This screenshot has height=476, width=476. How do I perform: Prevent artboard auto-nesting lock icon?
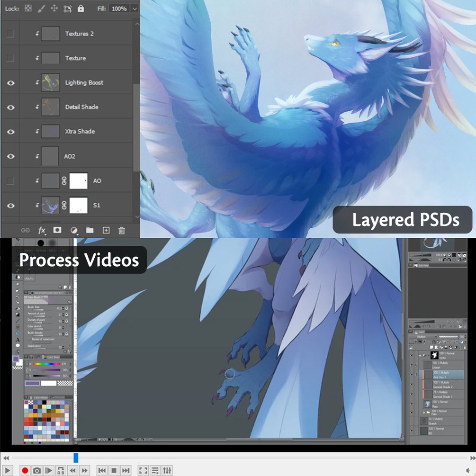tap(67, 9)
